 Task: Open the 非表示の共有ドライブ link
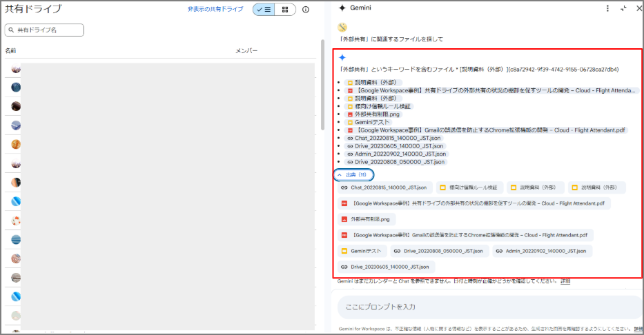coord(215,9)
